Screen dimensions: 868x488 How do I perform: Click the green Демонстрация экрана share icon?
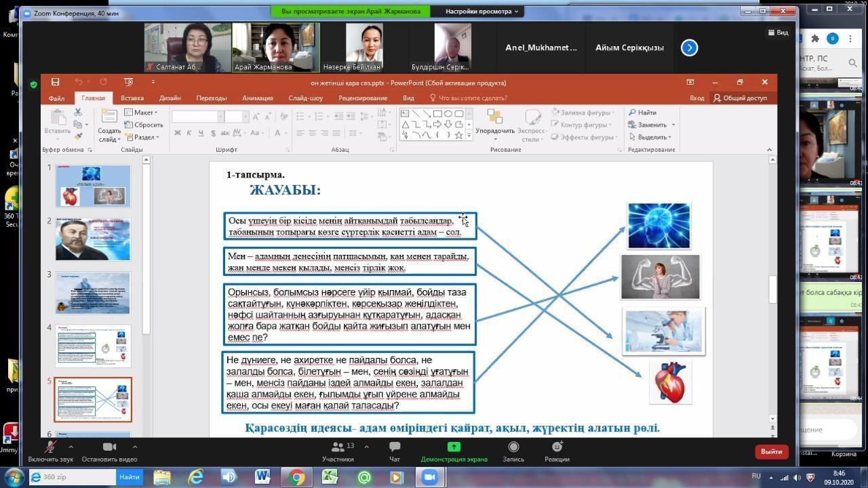tap(454, 447)
